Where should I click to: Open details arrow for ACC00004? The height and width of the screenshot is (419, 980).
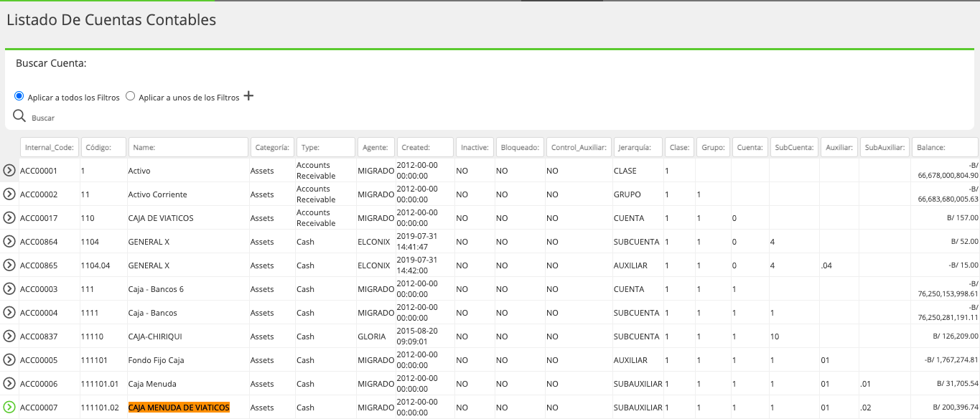click(x=9, y=313)
